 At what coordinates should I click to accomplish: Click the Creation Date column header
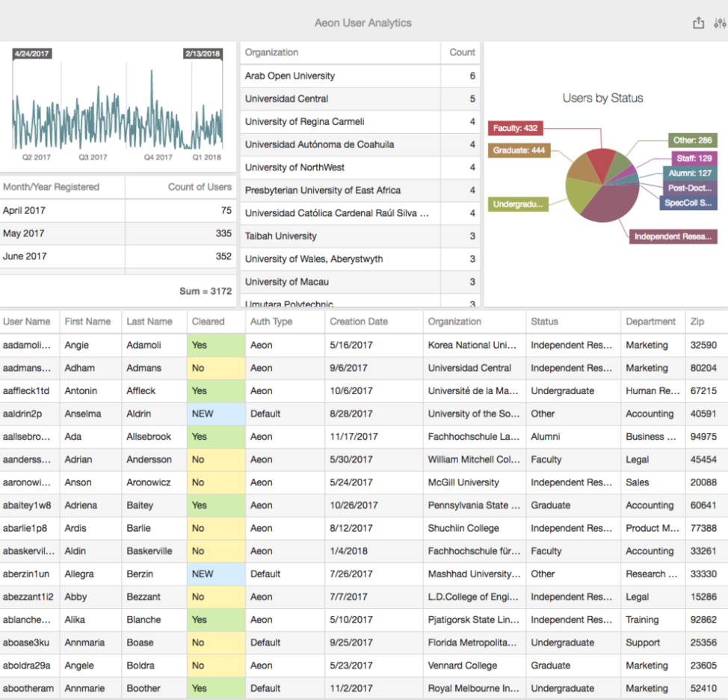coord(359,322)
